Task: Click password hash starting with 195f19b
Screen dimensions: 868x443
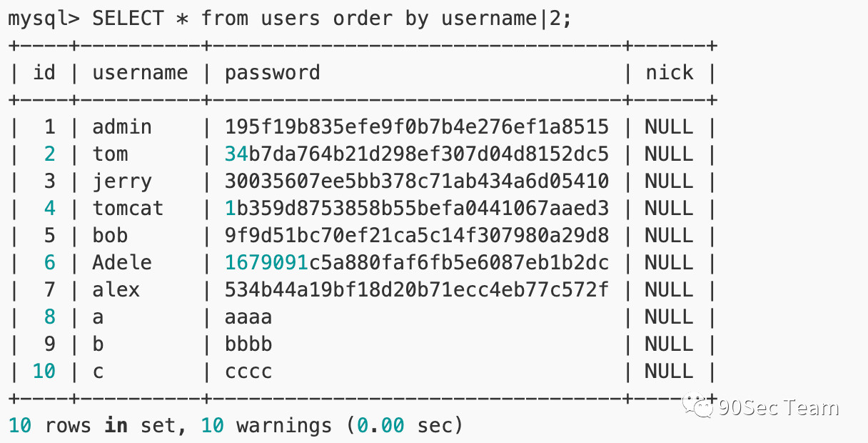Action: (x=417, y=126)
